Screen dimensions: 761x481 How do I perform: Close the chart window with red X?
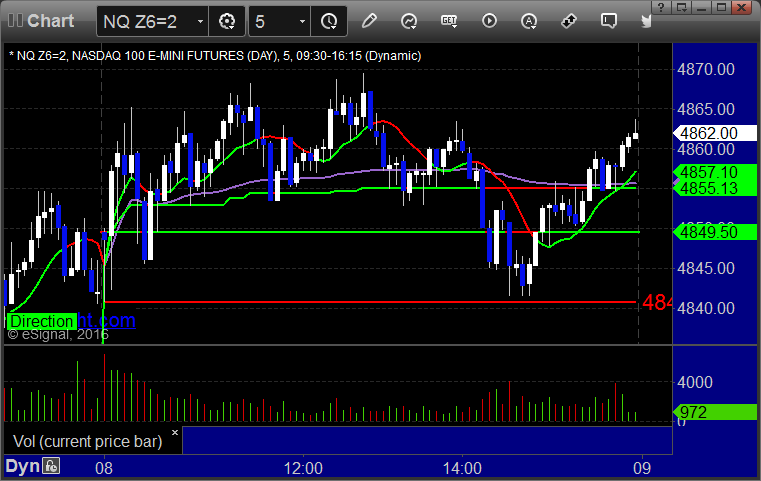tap(742, 7)
